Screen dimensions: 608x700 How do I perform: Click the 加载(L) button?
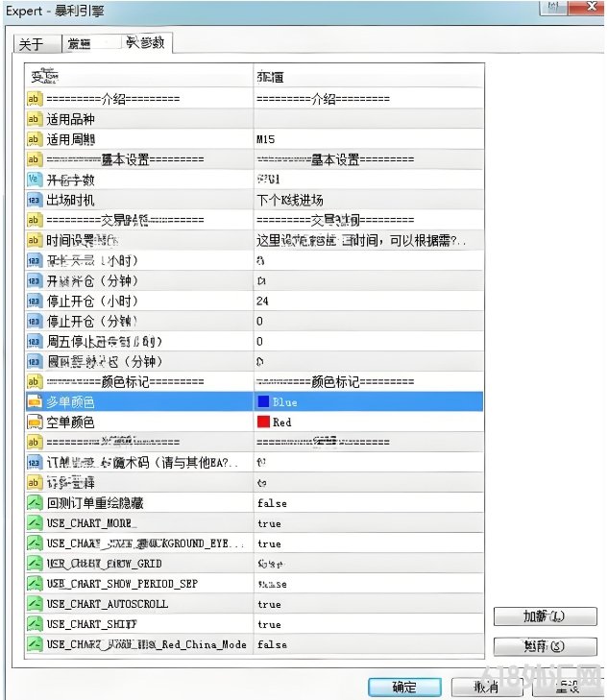tap(545, 616)
